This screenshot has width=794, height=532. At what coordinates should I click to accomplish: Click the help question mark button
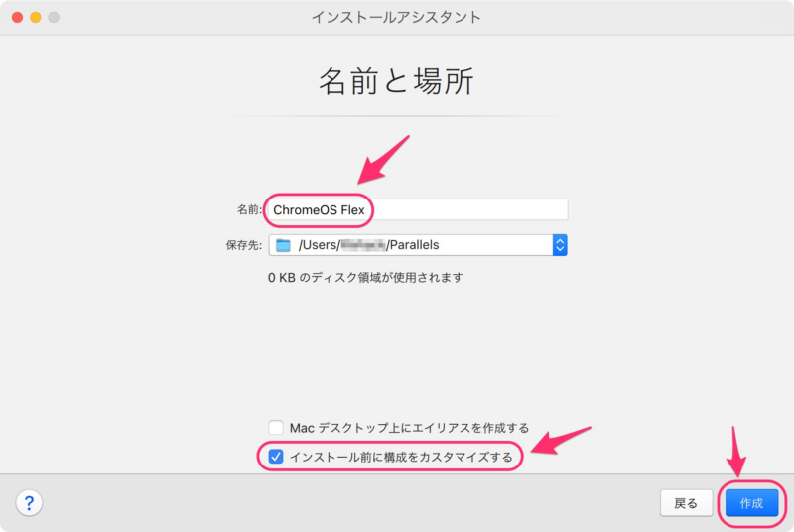pos(29,503)
